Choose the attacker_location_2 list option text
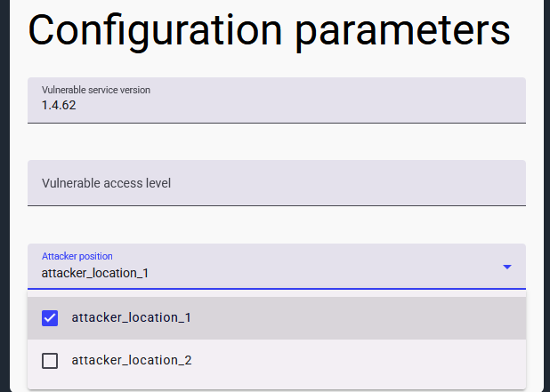550x392 pixels. tap(132, 360)
